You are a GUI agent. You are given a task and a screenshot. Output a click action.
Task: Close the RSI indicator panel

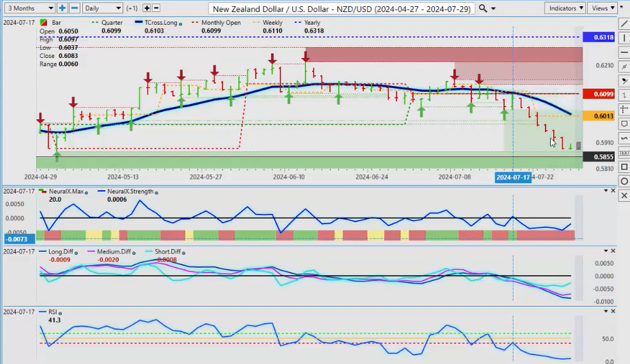pyautogui.click(x=623, y=311)
